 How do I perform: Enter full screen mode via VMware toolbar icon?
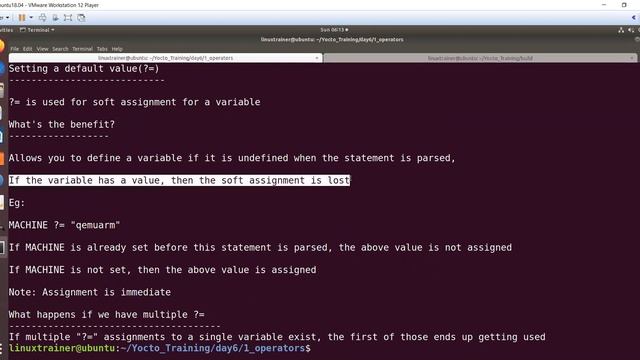pos(68,18)
